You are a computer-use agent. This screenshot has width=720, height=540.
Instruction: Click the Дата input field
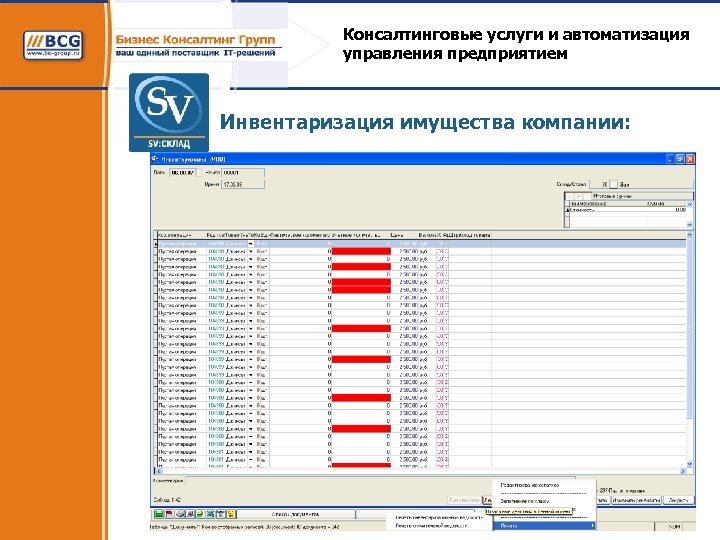point(182,173)
